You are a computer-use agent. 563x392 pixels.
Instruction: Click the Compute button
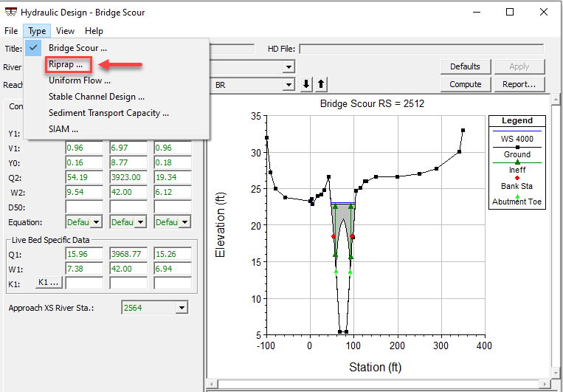coord(466,84)
